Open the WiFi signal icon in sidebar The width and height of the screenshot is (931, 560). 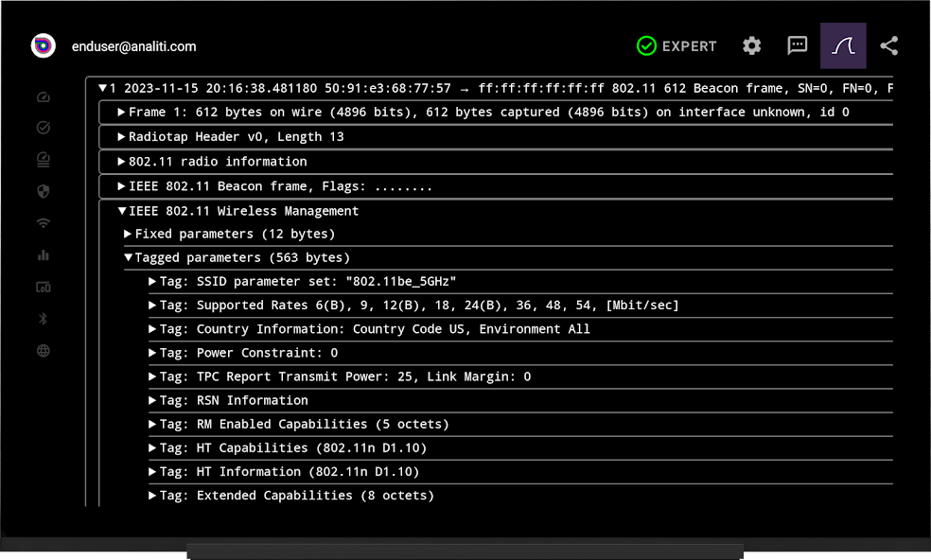click(x=44, y=223)
